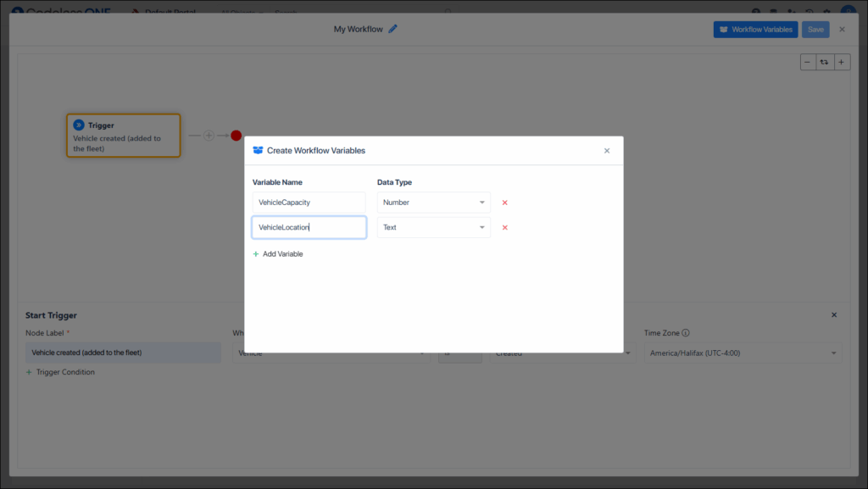Click the Time Zone info icon

pos(686,333)
